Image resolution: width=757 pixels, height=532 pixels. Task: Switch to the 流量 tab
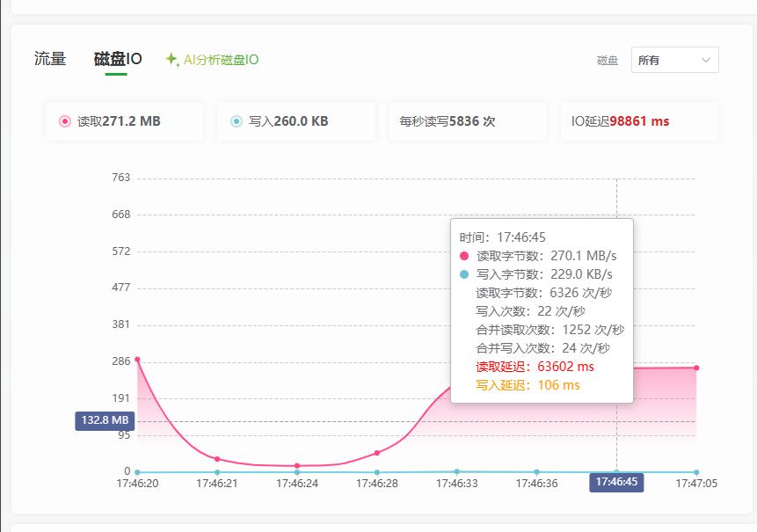tap(50, 59)
